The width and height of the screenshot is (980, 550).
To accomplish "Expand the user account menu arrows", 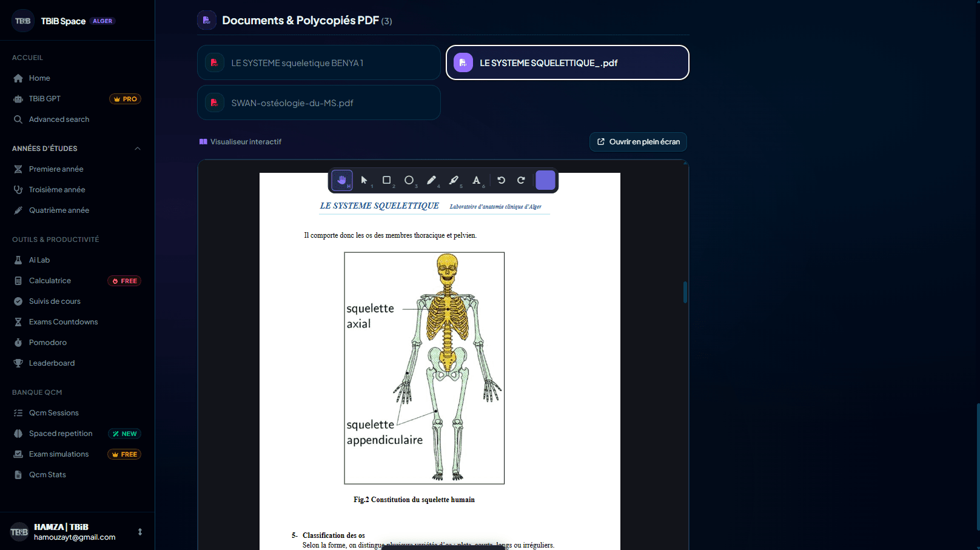I will (140, 532).
